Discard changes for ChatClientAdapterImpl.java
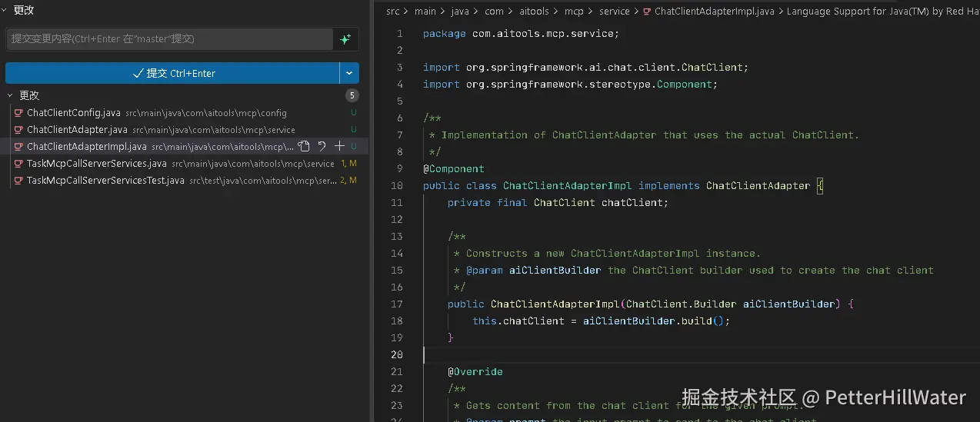This screenshot has height=422, width=980. (322, 146)
